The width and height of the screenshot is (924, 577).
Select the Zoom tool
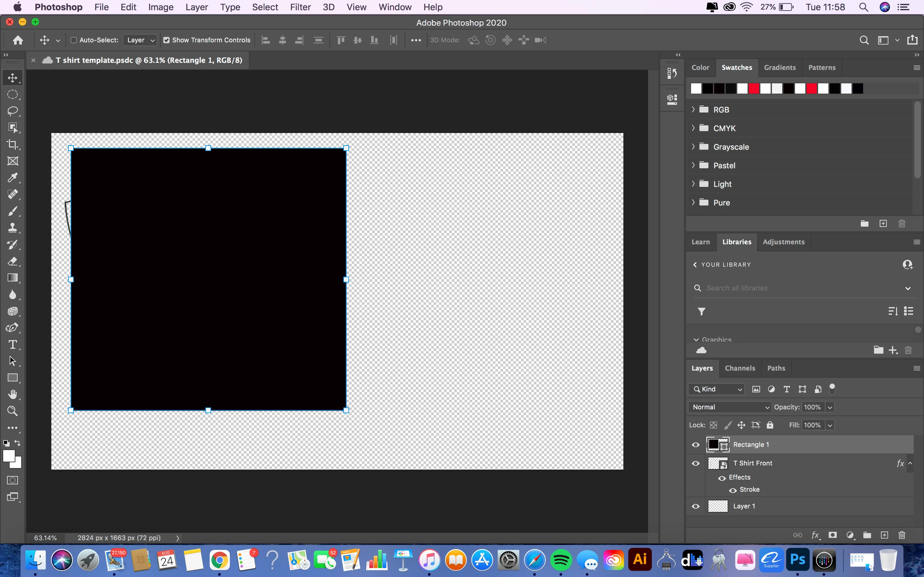(x=12, y=411)
